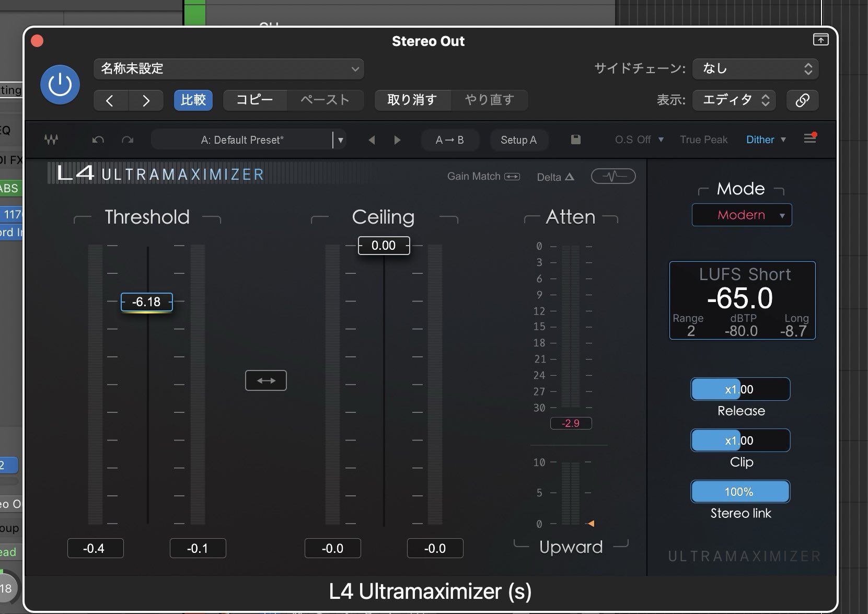The image size is (868, 614).
Task: Click the Ceiling right output value -0.0
Action: (435, 548)
